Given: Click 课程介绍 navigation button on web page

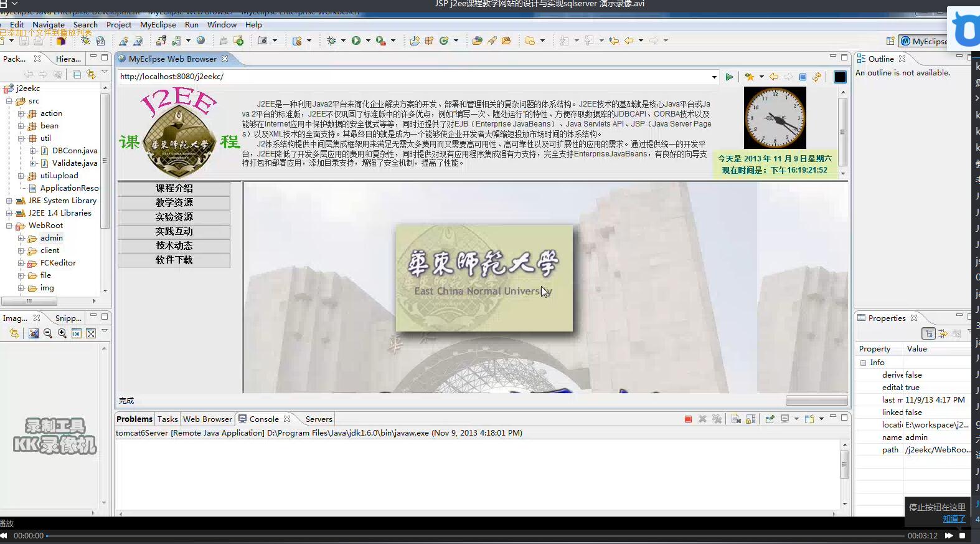Looking at the screenshot, I should pos(174,188).
